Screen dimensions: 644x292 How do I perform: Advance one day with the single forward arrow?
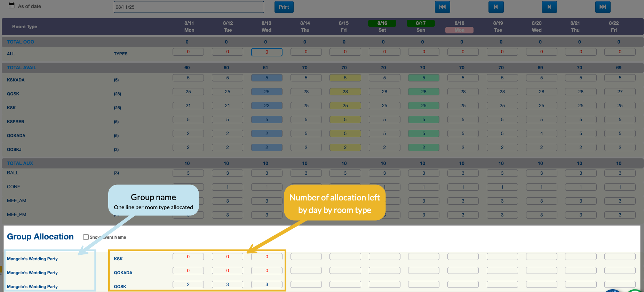[x=549, y=7]
